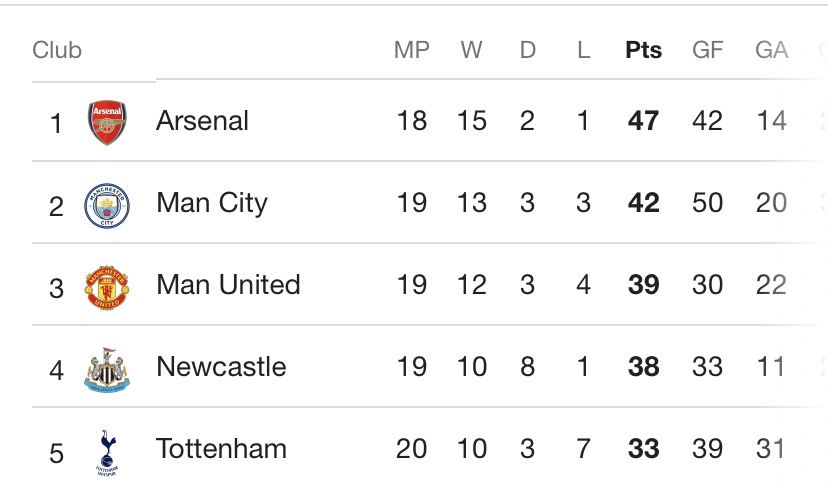Viewport: 828px width, 504px height.
Task: Sort by the Pts column header
Action: 643,50
